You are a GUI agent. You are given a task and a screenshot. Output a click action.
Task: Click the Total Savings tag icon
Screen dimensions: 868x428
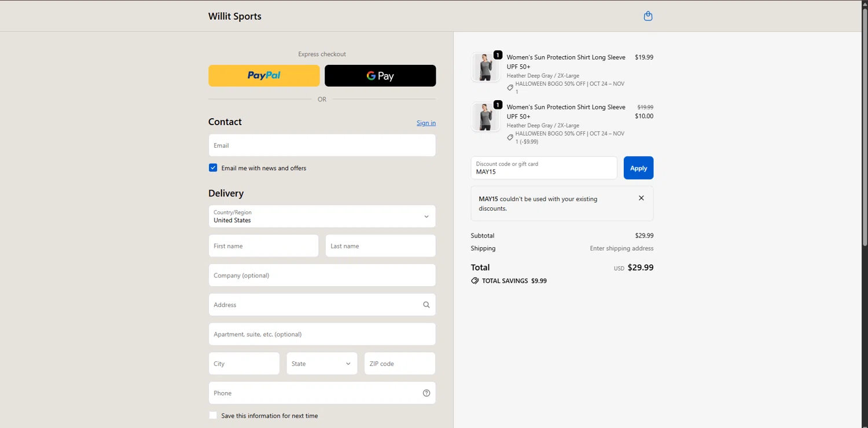tap(475, 281)
